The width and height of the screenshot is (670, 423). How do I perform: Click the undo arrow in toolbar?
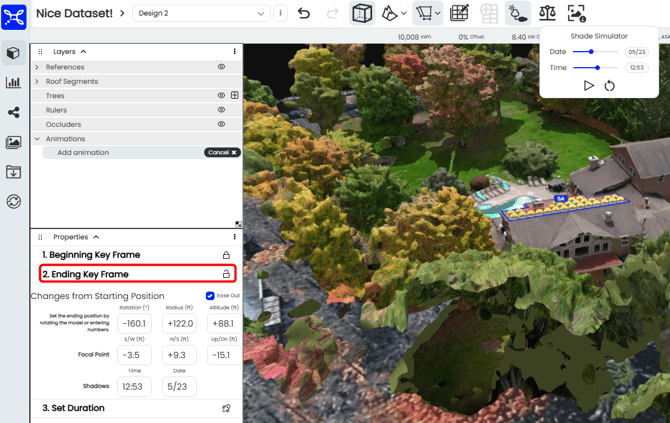click(x=304, y=13)
